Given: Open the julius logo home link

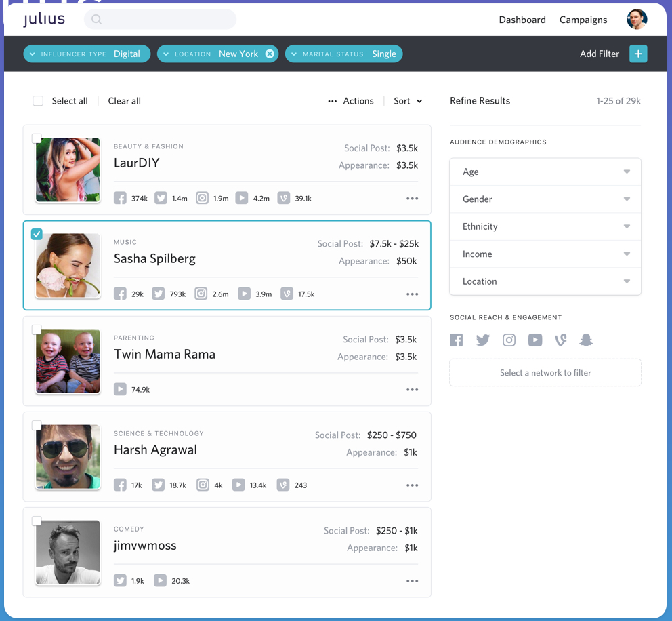Looking at the screenshot, I should point(44,19).
